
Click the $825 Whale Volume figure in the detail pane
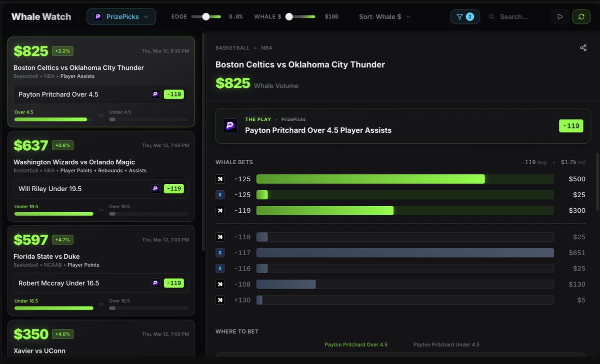(232, 83)
